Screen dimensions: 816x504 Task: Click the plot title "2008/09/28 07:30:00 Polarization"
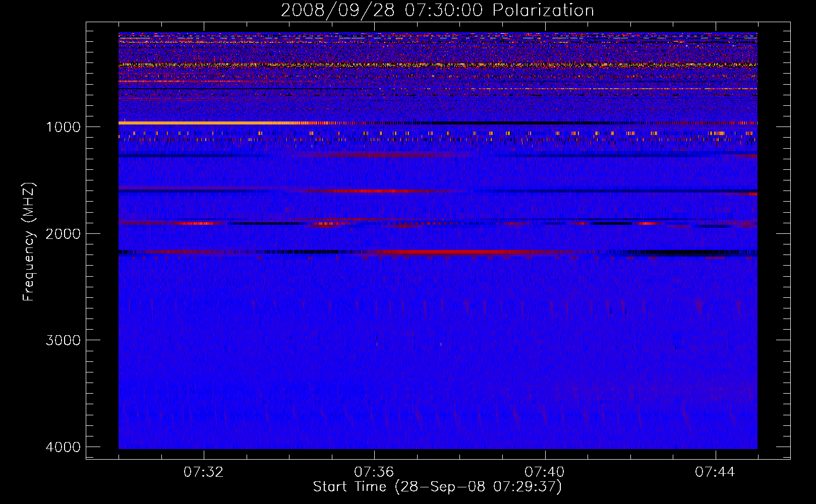(x=437, y=11)
